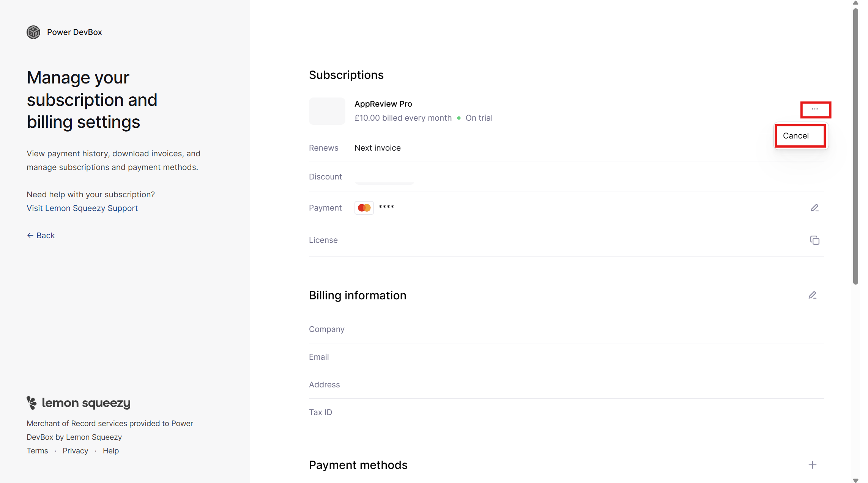The width and height of the screenshot is (868, 483).
Task: Open the Privacy footer link
Action: [x=75, y=451]
